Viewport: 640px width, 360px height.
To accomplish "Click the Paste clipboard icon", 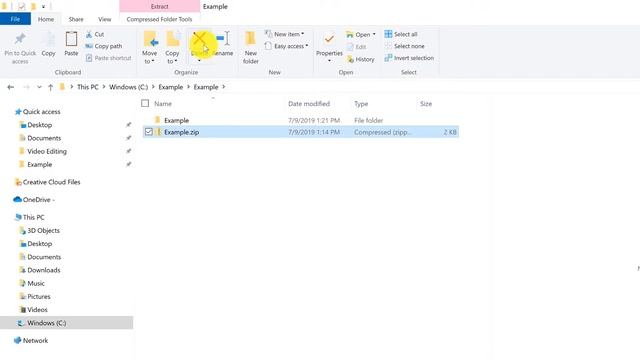I will pos(71,40).
